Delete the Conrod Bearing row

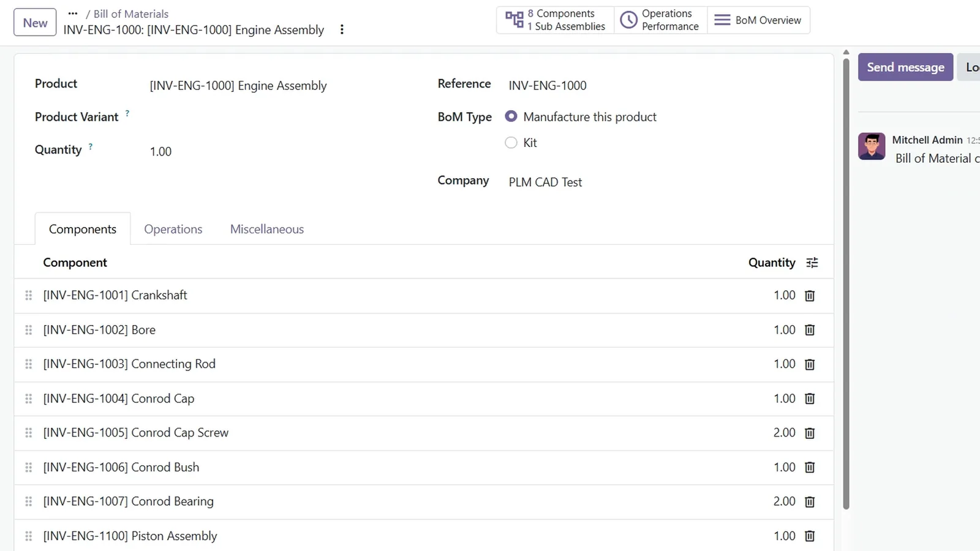(810, 502)
